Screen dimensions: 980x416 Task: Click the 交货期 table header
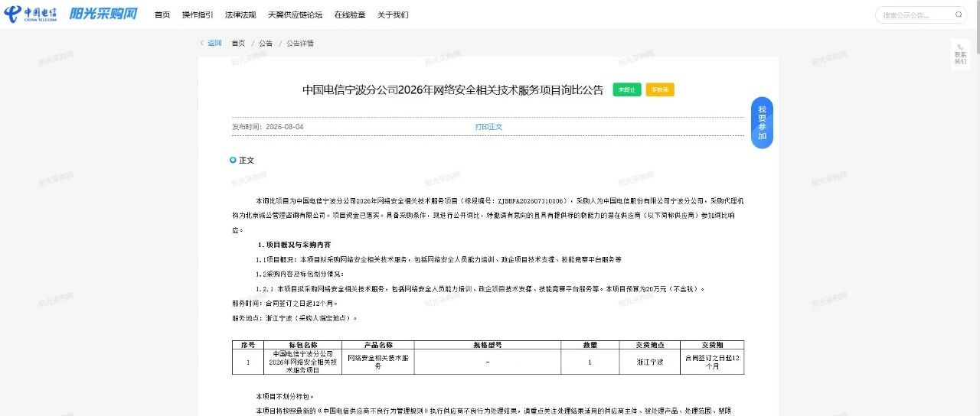click(712, 345)
